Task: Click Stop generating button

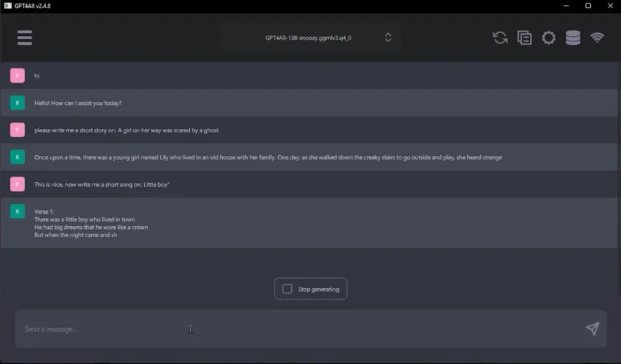Action: [310, 289]
